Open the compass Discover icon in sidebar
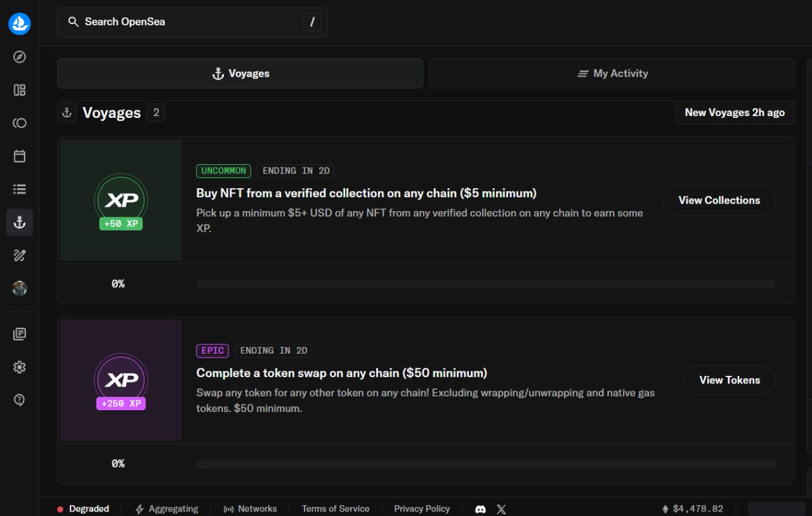The image size is (812, 516). tap(20, 57)
